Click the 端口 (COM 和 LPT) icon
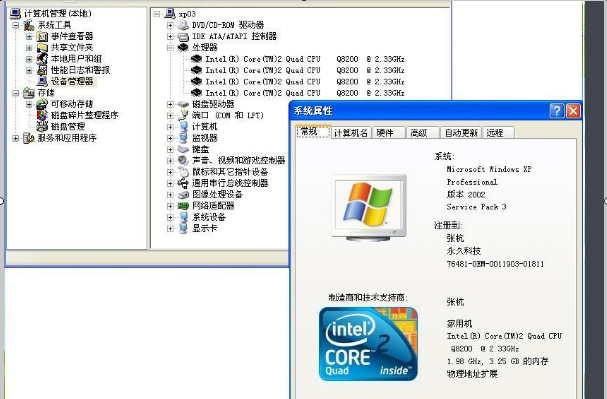This screenshot has height=399, width=607. click(x=183, y=115)
